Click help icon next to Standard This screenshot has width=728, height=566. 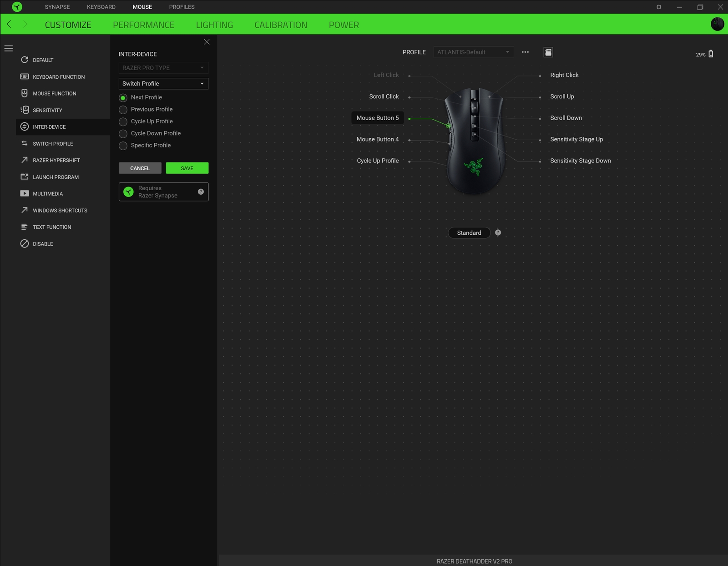point(498,232)
